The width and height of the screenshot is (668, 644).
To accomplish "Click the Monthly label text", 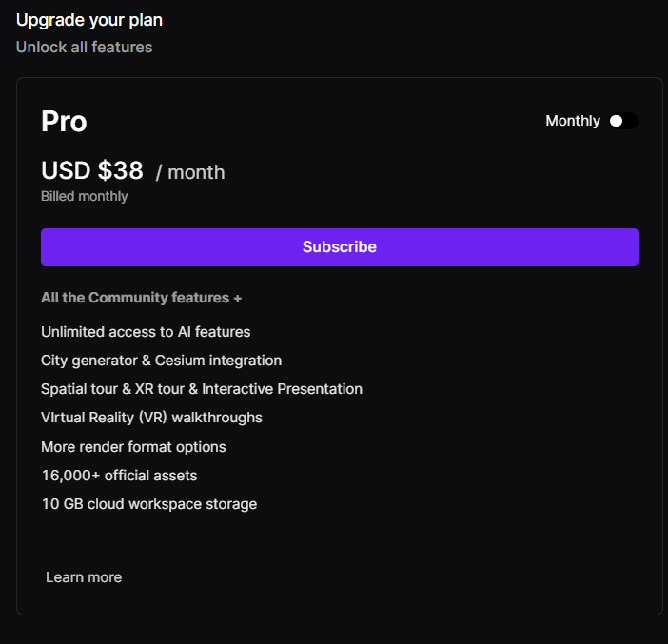I will [573, 121].
